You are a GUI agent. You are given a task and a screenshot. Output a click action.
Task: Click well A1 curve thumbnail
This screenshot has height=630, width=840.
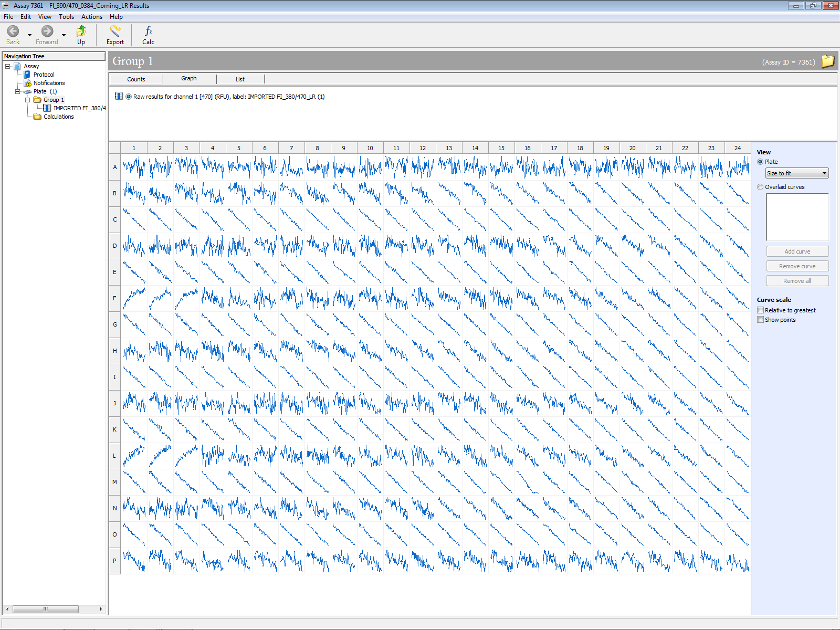(134, 167)
